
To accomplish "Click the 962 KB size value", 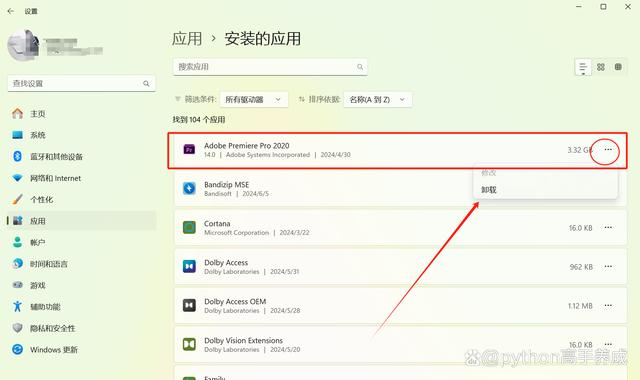I will pyautogui.click(x=581, y=267).
